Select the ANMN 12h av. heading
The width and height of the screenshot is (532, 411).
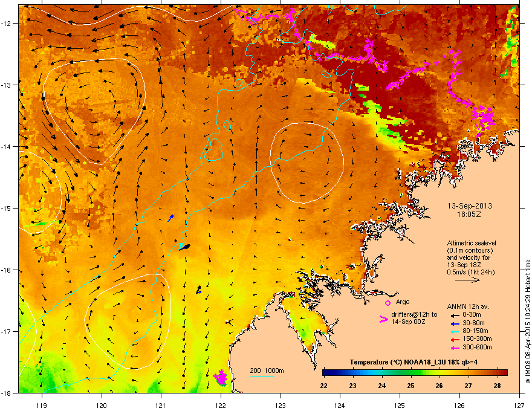(x=468, y=306)
